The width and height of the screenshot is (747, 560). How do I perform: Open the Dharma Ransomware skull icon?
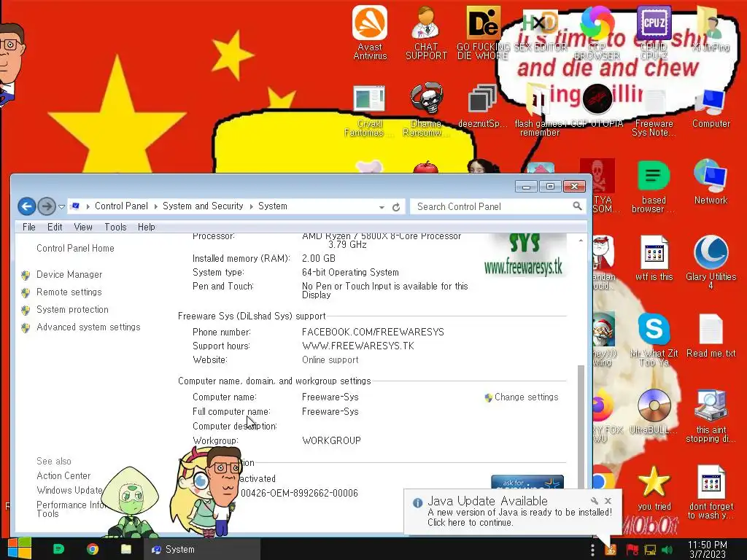[426, 111]
